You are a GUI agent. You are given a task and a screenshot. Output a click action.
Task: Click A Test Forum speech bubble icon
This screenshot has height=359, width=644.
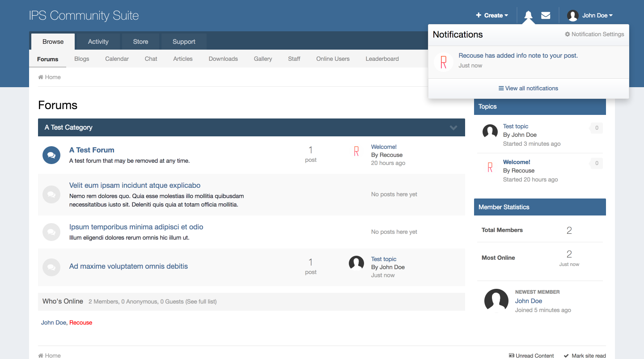tap(51, 155)
